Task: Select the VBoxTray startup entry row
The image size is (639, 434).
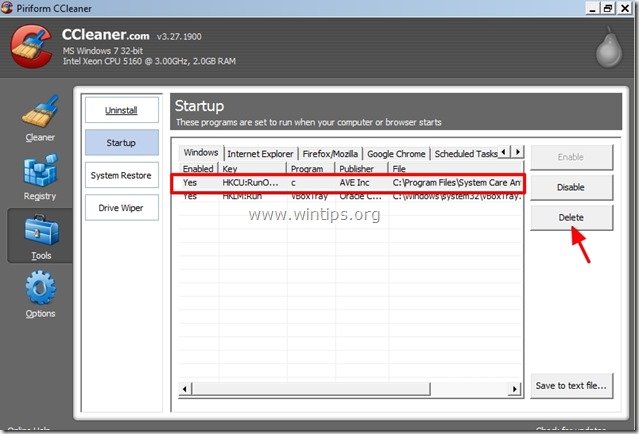Action: 350,197
